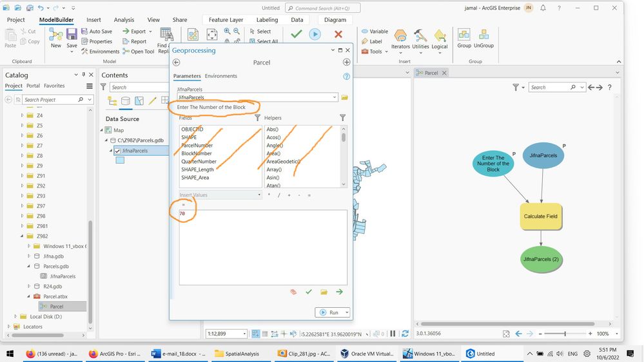
Task: Switch to the Insert ribbon tab
Action: (93, 20)
